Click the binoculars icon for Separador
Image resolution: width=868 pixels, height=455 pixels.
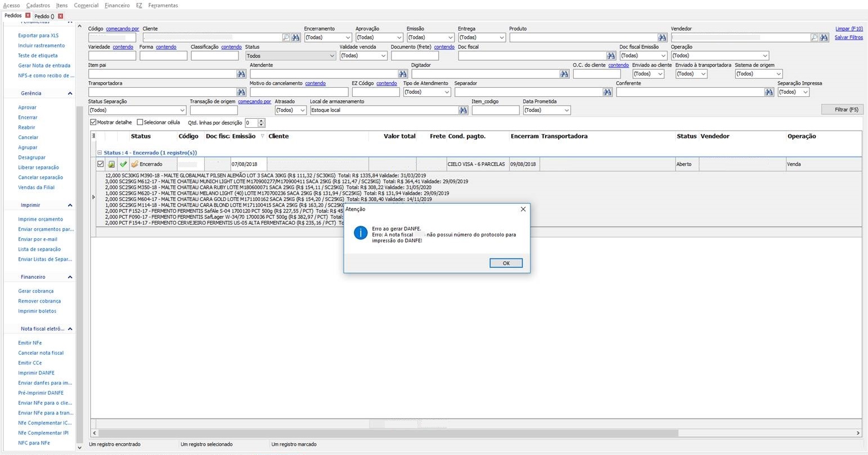[x=608, y=92]
